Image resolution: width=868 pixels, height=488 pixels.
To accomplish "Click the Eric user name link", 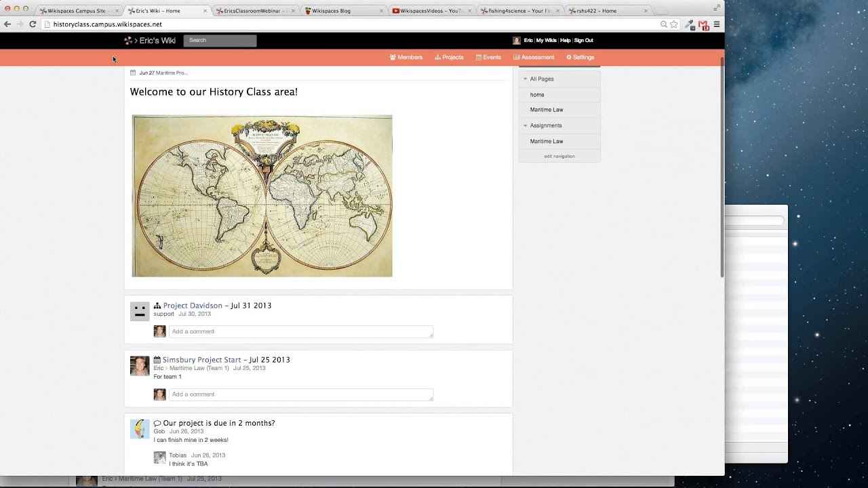I will [528, 41].
